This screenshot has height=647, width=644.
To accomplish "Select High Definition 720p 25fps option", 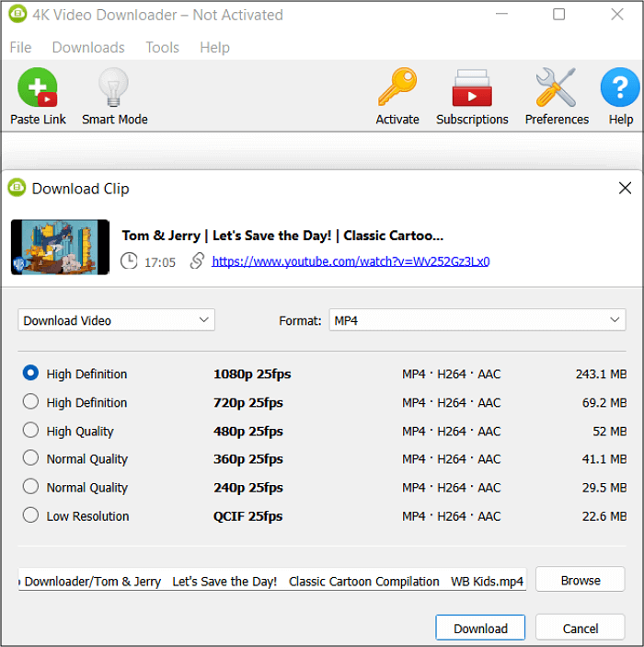I will [30, 401].
